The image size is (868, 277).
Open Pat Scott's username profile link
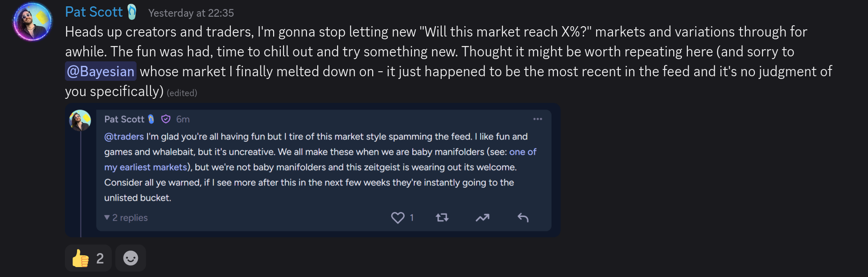[x=94, y=12]
